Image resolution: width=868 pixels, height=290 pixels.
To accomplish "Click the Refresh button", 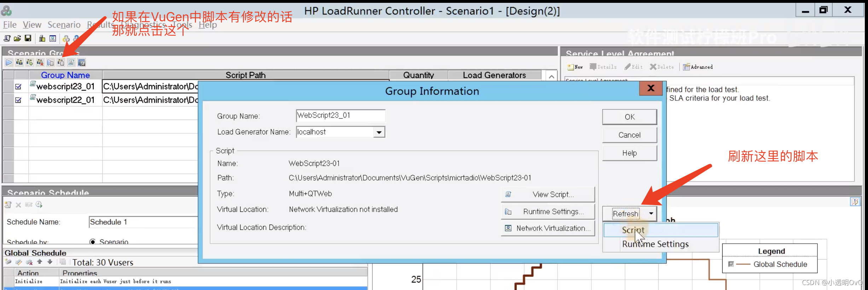I will coord(626,214).
